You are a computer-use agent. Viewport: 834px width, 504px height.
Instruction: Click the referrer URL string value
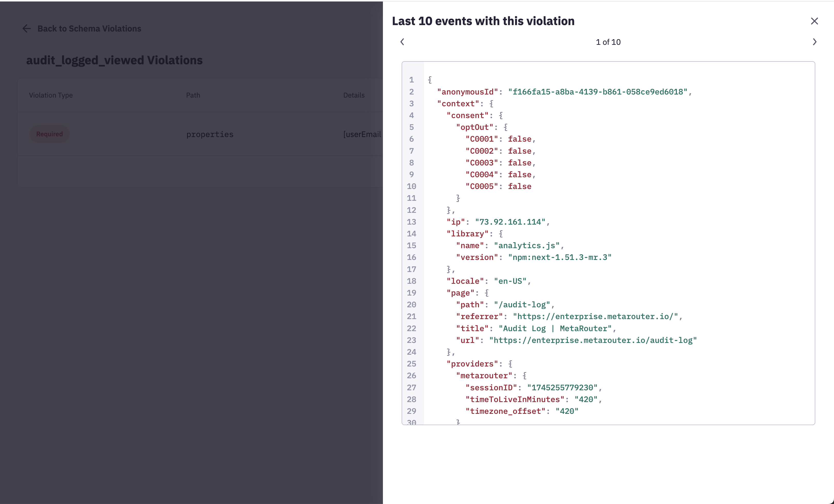[x=595, y=317]
